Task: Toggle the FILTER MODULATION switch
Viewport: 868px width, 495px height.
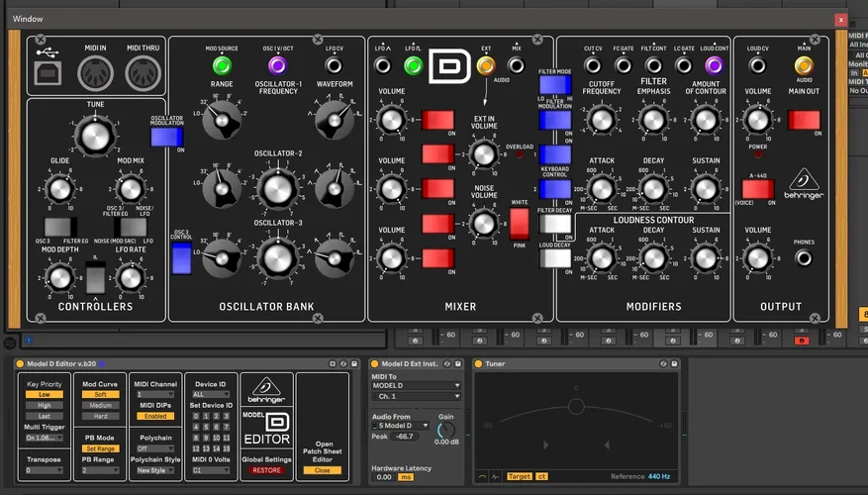Action: tap(554, 120)
